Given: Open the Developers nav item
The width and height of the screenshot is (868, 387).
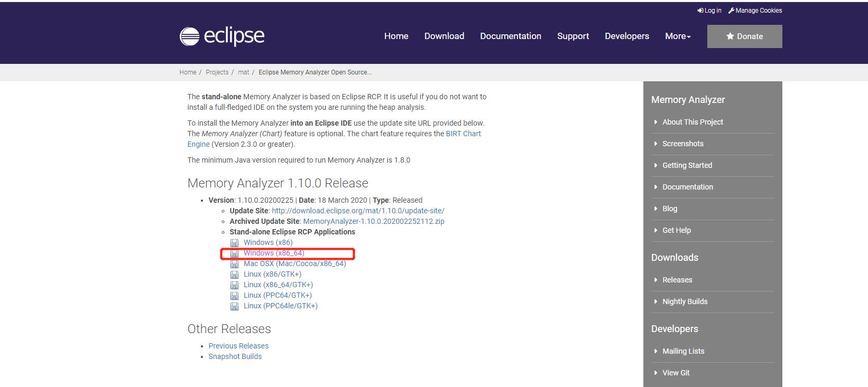Looking at the screenshot, I should (627, 36).
